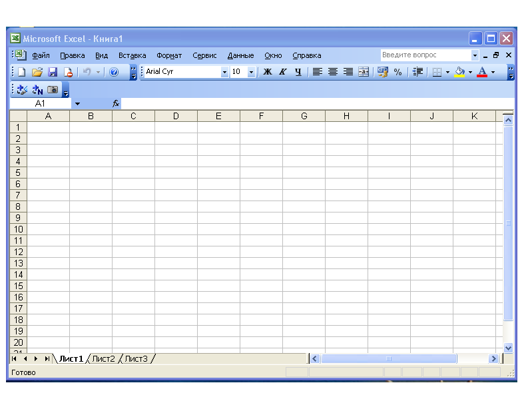Click the horizontal scrollbar thumb
The height and width of the screenshot is (397, 532).
(389, 358)
